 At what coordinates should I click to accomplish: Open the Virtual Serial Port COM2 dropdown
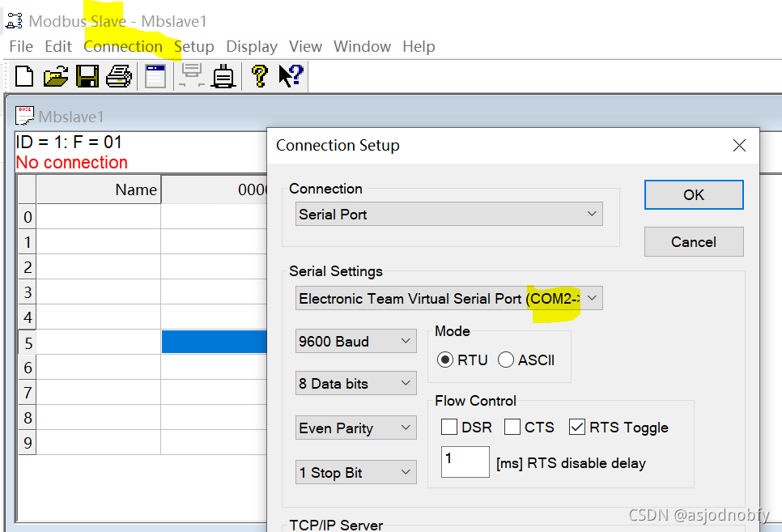[448, 299]
